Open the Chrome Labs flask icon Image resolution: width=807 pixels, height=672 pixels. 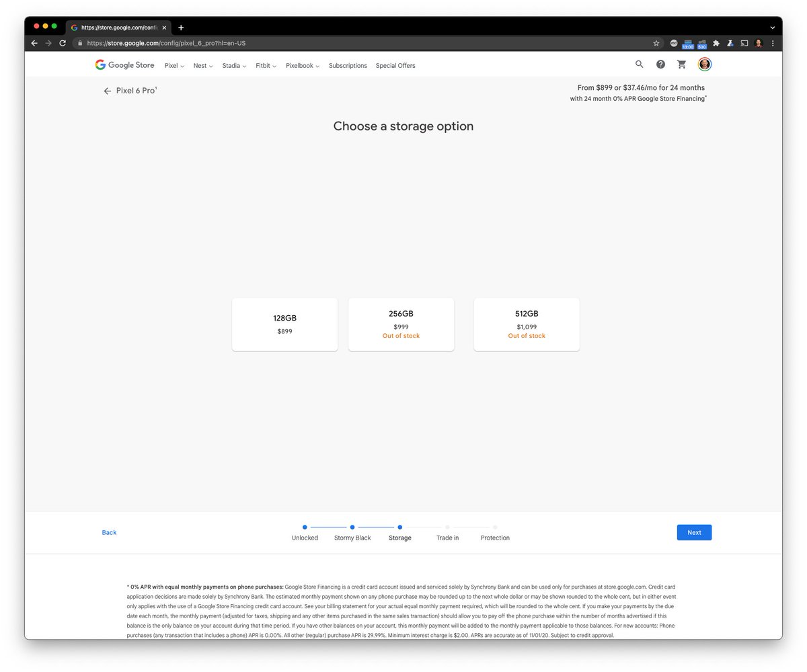click(x=730, y=43)
